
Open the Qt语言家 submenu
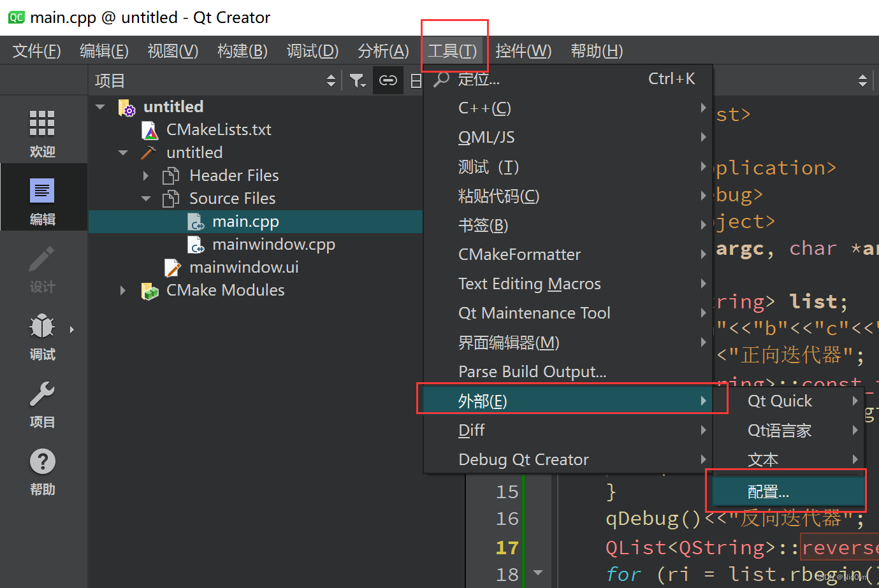(780, 431)
